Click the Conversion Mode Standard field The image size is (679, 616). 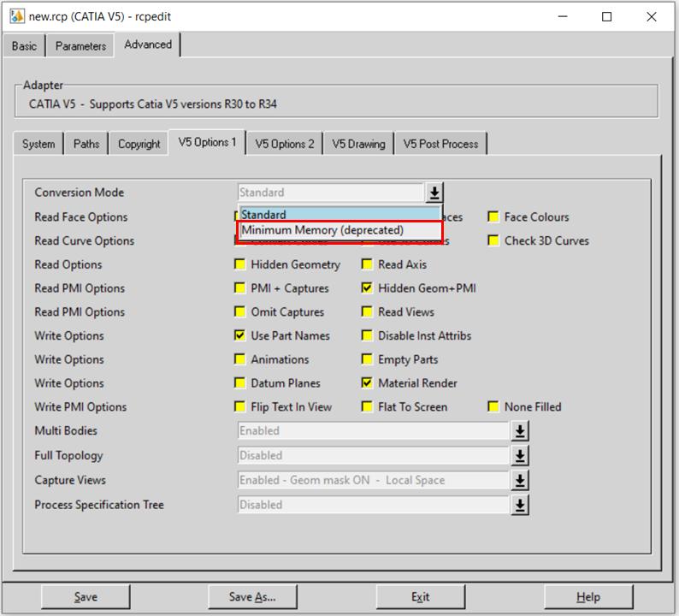[x=330, y=192]
